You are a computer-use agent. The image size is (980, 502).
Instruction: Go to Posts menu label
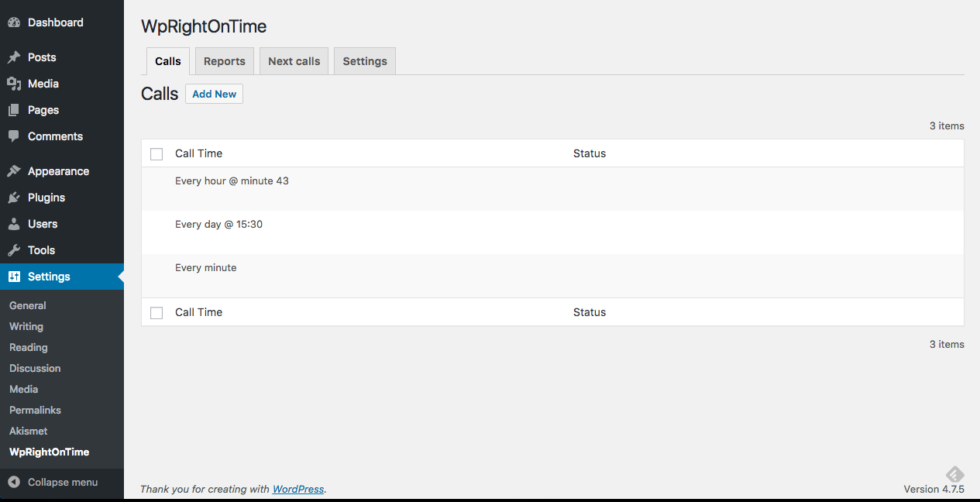click(42, 57)
